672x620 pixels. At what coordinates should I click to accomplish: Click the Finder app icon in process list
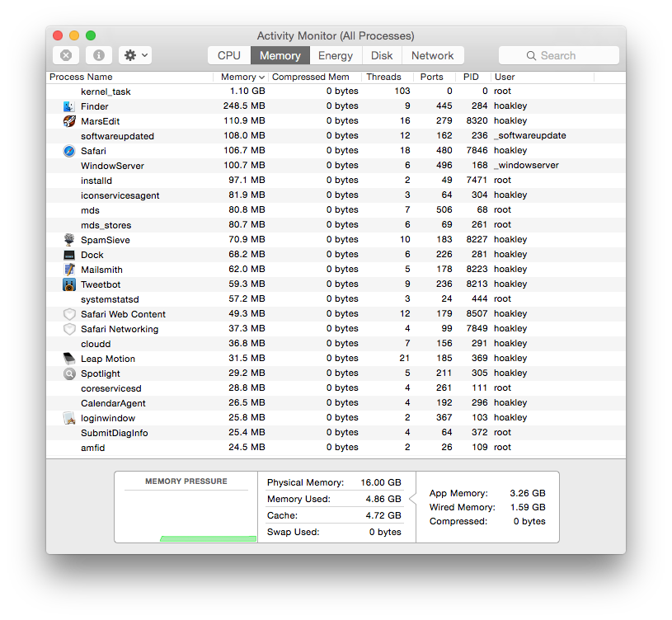click(x=69, y=106)
